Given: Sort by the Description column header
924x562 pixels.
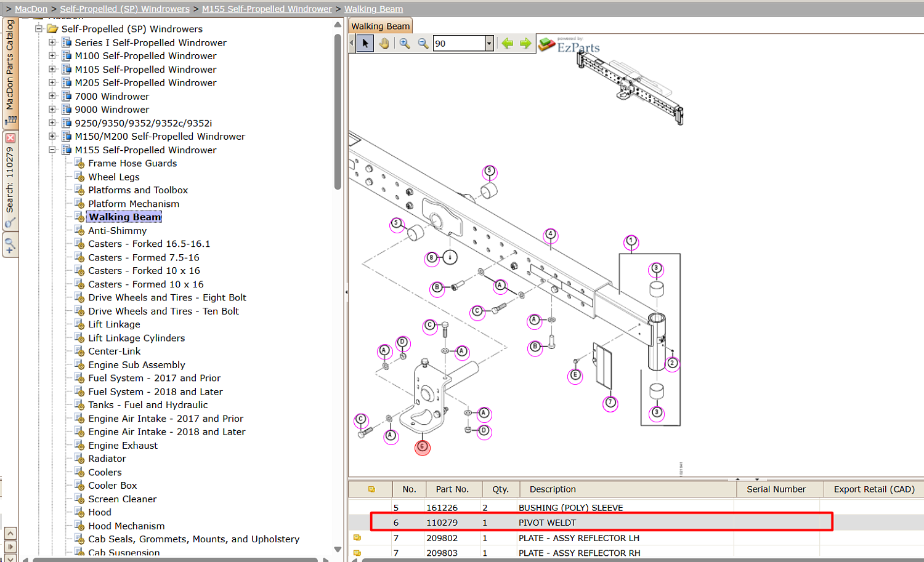Looking at the screenshot, I should [x=628, y=489].
